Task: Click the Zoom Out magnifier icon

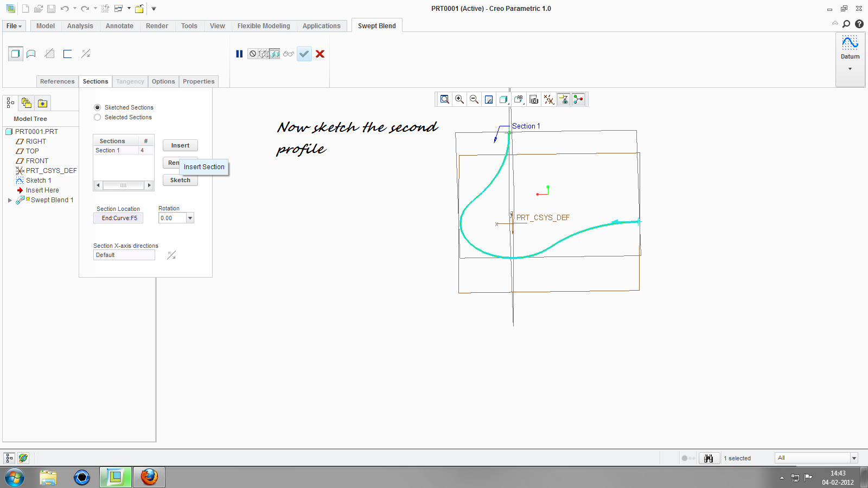Action: click(474, 99)
